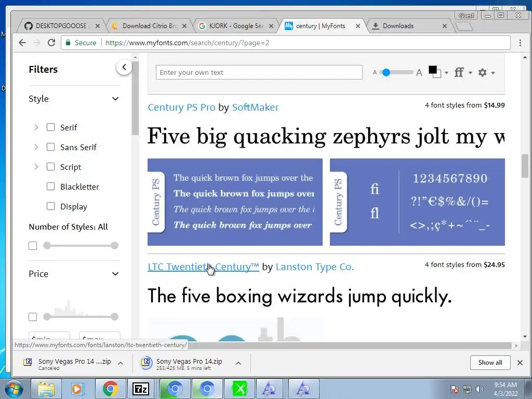Dismiss the downloads bar with X
The height and width of the screenshot is (399, 532).
click(520, 363)
